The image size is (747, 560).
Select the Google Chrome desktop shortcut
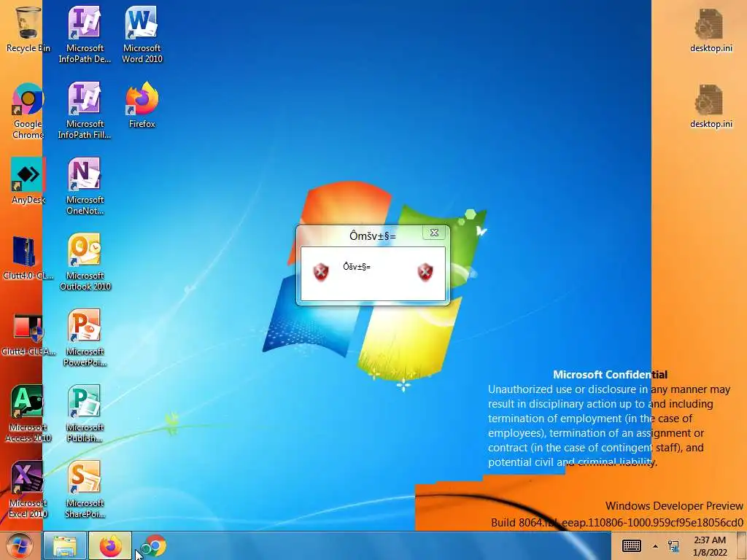28,111
